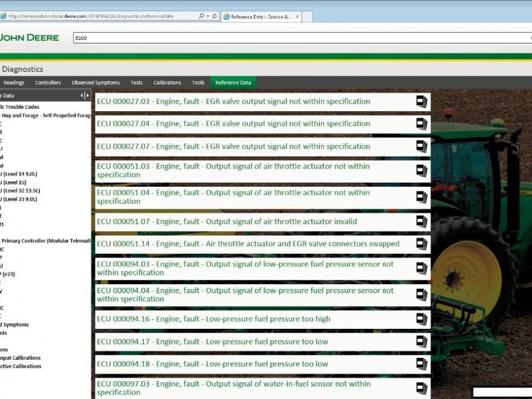Image resolution: width=532 pixels, height=399 pixels.
Task: Open ECU 000051.07 actuator invalid link
Action: pyautogui.click(x=227, y=221)
